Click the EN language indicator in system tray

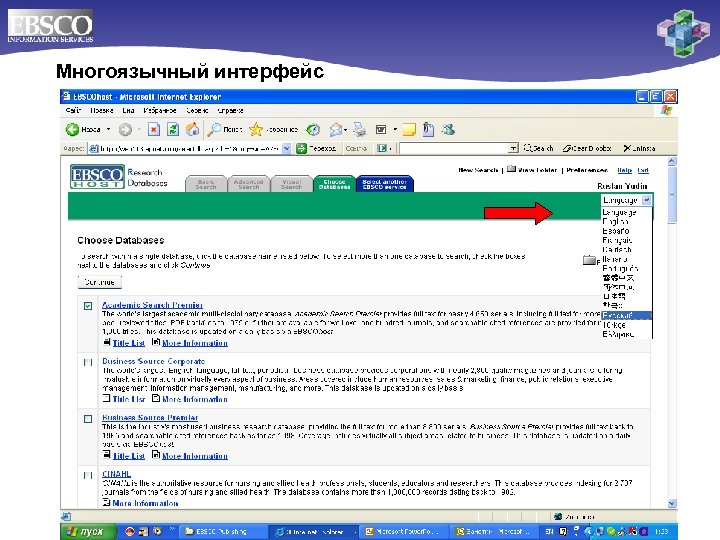pos(549,531)
